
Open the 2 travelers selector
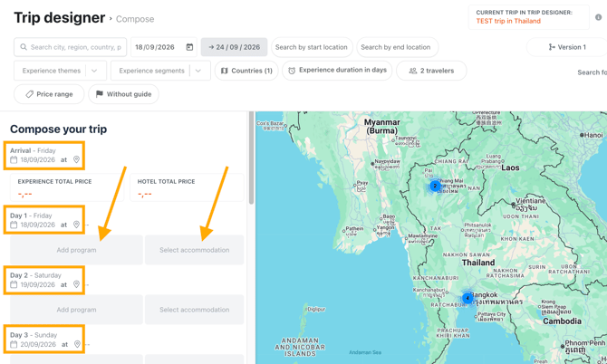tap(431, 71)
